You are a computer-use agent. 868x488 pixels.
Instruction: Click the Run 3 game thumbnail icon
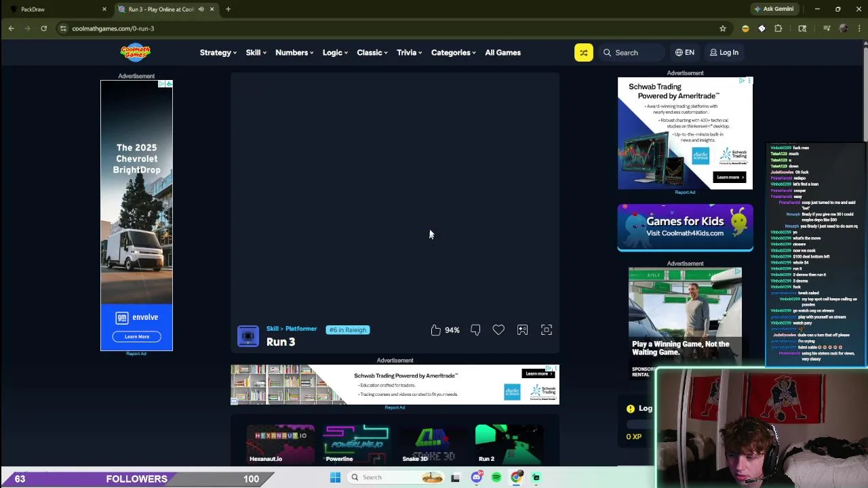[248, 336]
